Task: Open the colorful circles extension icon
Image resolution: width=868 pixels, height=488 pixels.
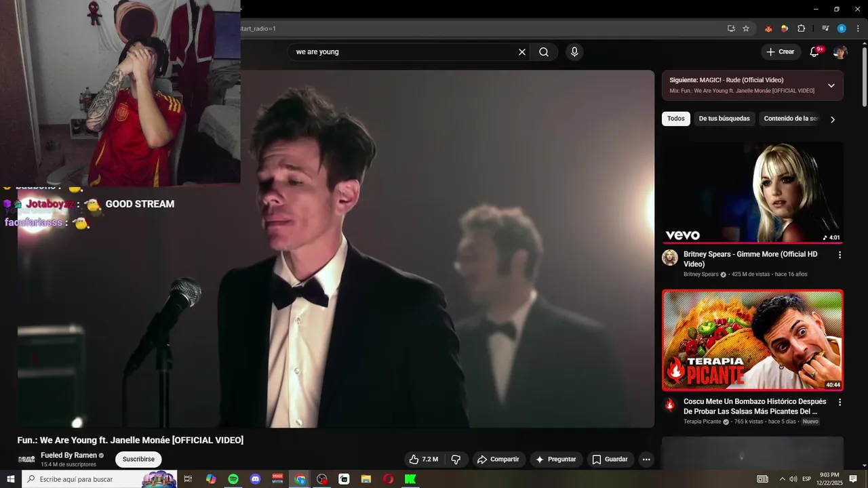Action: [785, 28]
